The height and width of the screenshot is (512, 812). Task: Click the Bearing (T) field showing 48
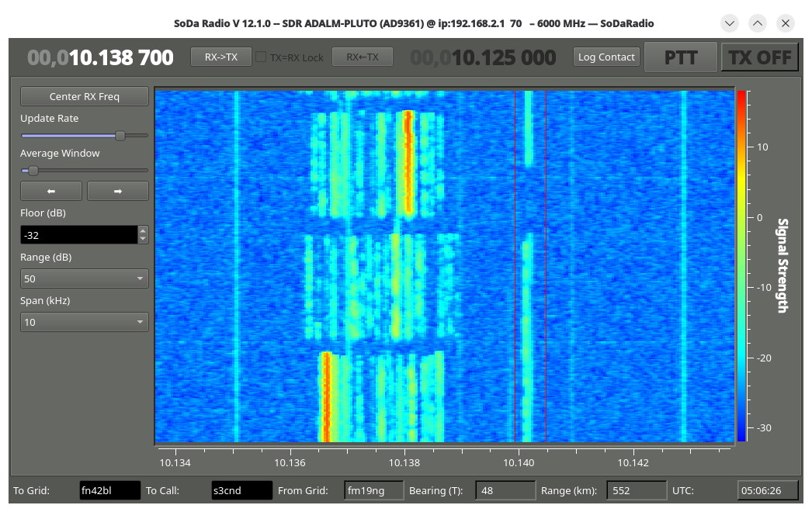505,490
